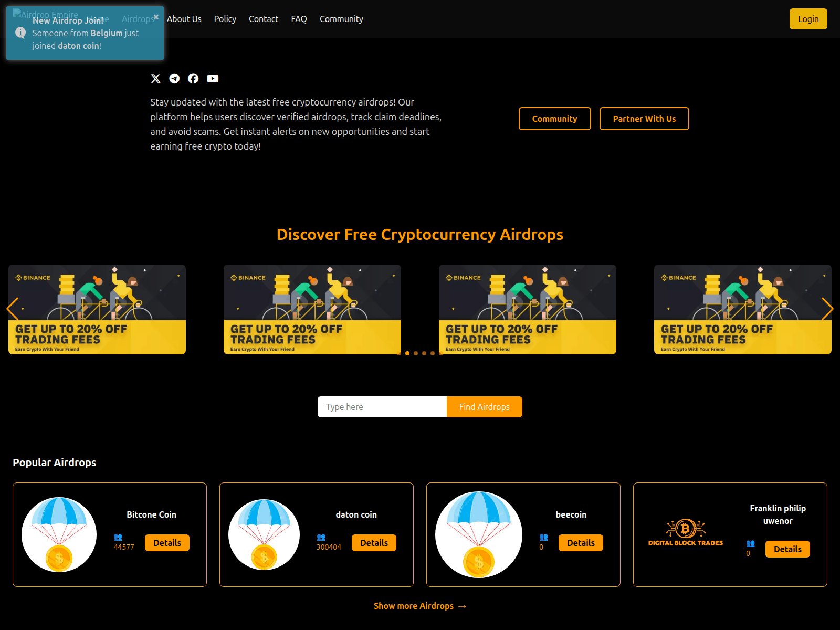
Task: Open the Facebook social icon
Action: coord(193,78)
